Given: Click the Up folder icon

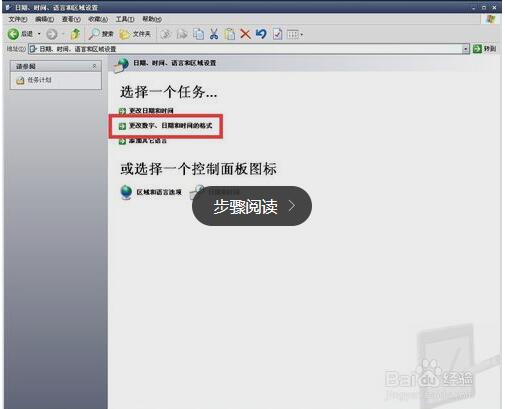Looking at the screenshot, I should 76,34.
